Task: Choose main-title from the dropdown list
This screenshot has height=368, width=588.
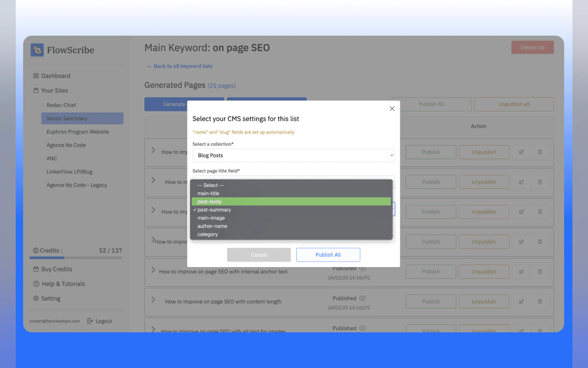Action: click(x=208, y=194)
